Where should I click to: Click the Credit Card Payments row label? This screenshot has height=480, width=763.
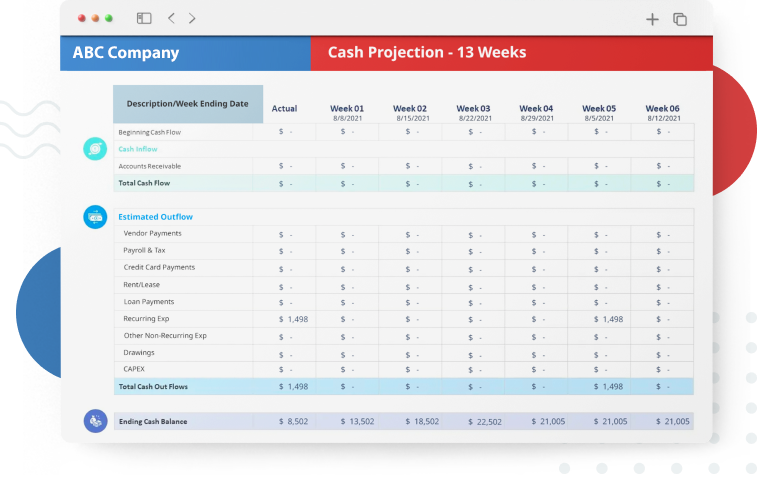[159, 267]
